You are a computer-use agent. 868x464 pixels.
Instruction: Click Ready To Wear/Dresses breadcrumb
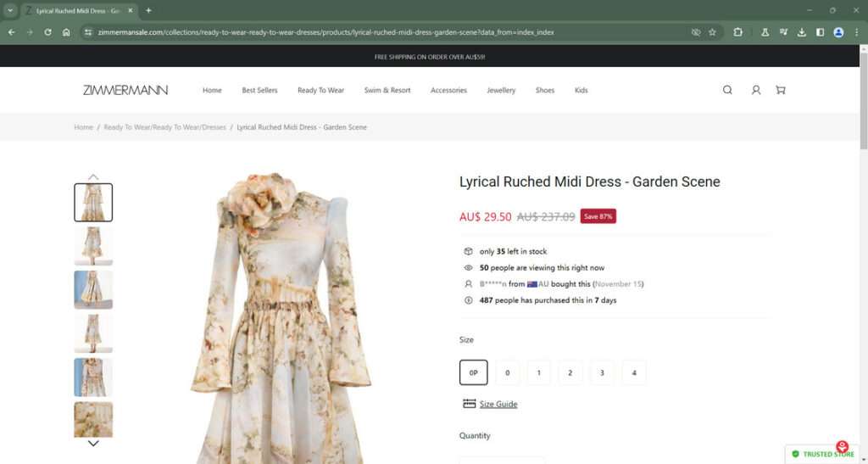point(165,127)
